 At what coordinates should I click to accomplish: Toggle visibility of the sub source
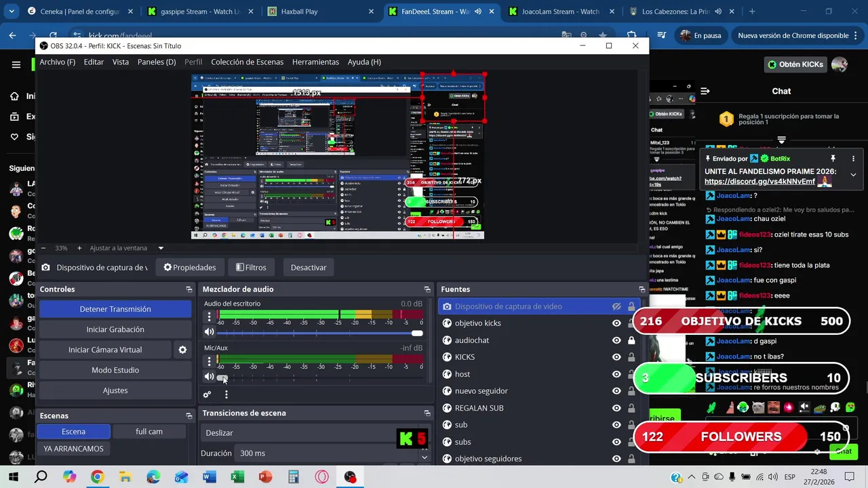tap(616, 425)
